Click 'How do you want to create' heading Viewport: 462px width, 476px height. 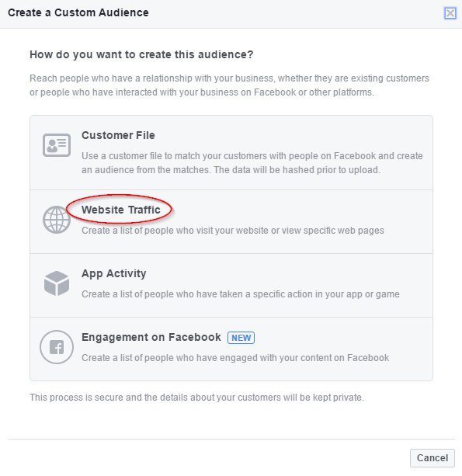[141, 54]
